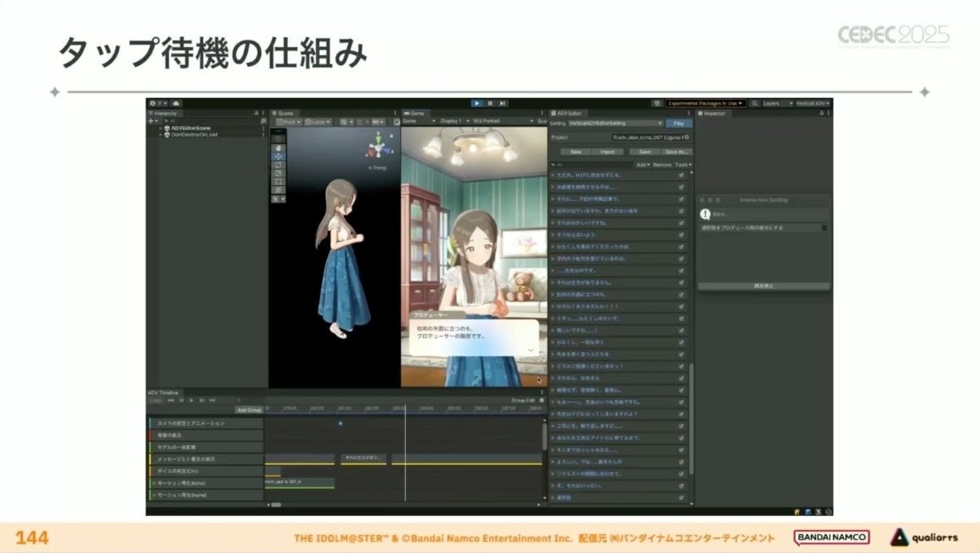Toggle the checkbox of third ADV command row
Viewport: 980px width, 553px height.
pyautogui.click(x=681, y=199)
